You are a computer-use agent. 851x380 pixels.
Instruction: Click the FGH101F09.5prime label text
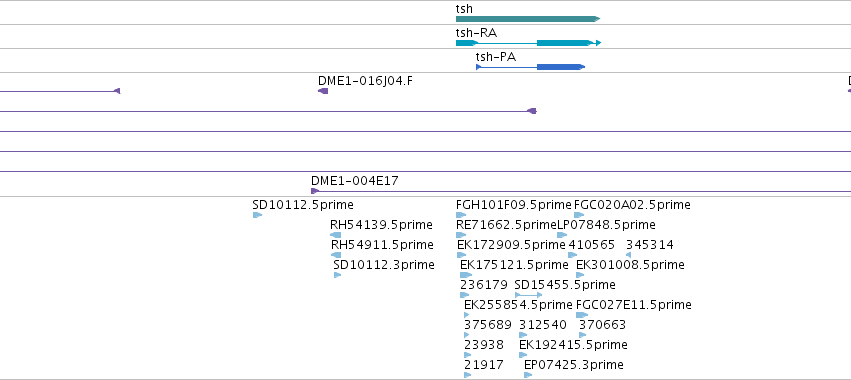pyautogui.click(x=514, y=205)
